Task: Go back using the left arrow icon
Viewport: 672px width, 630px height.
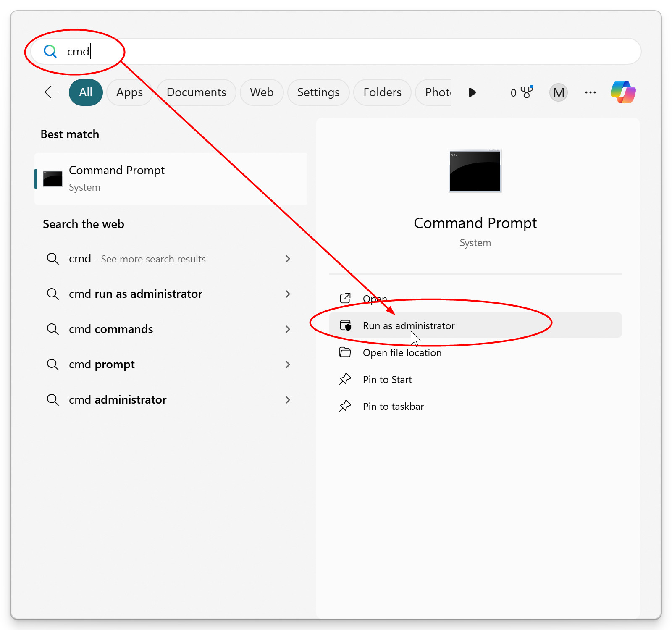Action: tap(51, 92)
